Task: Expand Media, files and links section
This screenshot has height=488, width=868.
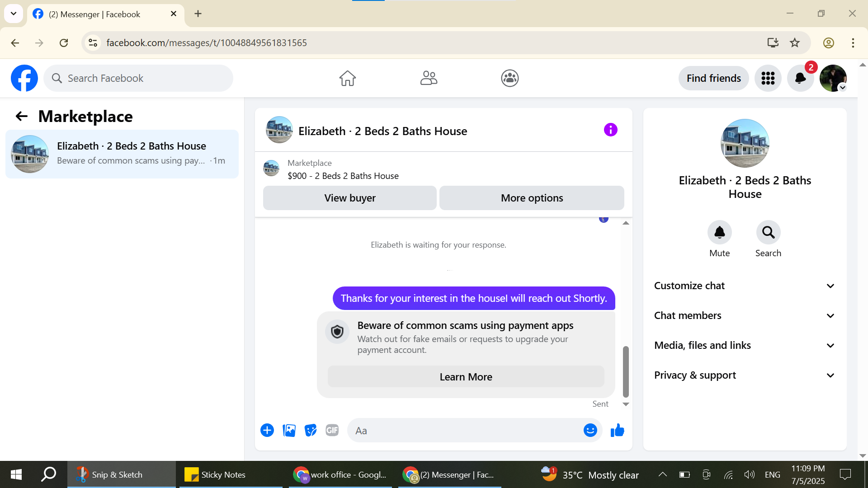Action: 745,345
